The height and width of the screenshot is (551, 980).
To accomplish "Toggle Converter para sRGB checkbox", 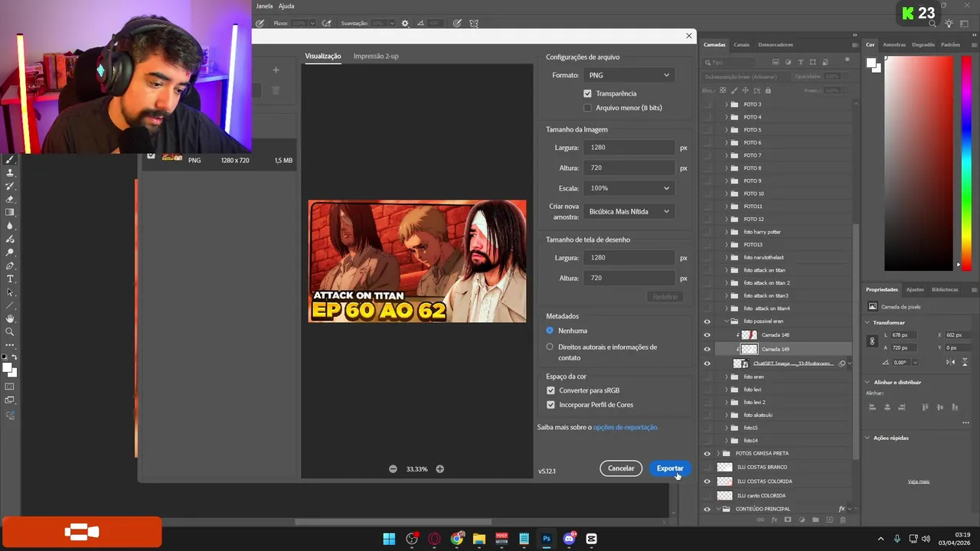I will point(550,390).
